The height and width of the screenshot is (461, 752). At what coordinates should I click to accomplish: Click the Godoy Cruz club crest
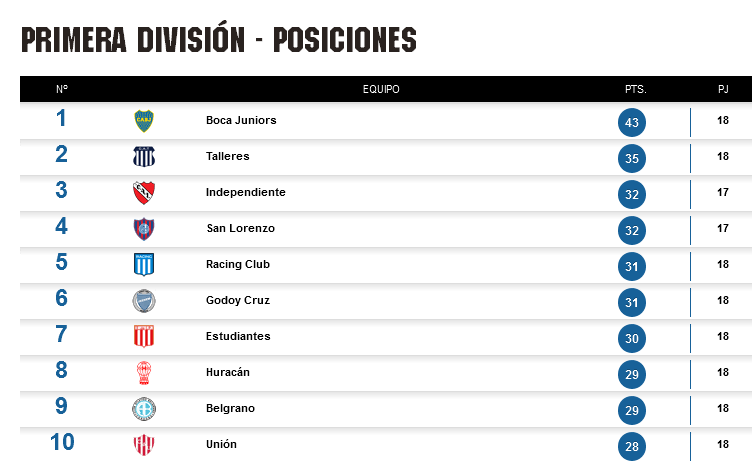pyautogui.click(x=144, y=301)
